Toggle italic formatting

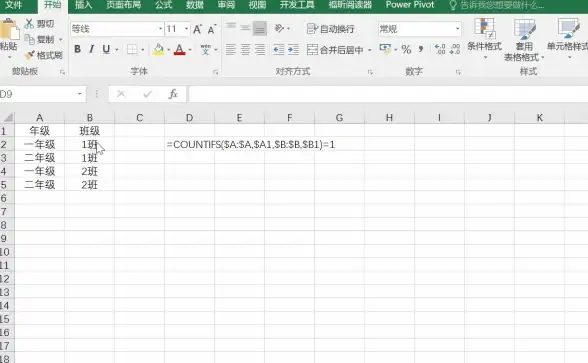pyautogui.click(x=91, y=49)
